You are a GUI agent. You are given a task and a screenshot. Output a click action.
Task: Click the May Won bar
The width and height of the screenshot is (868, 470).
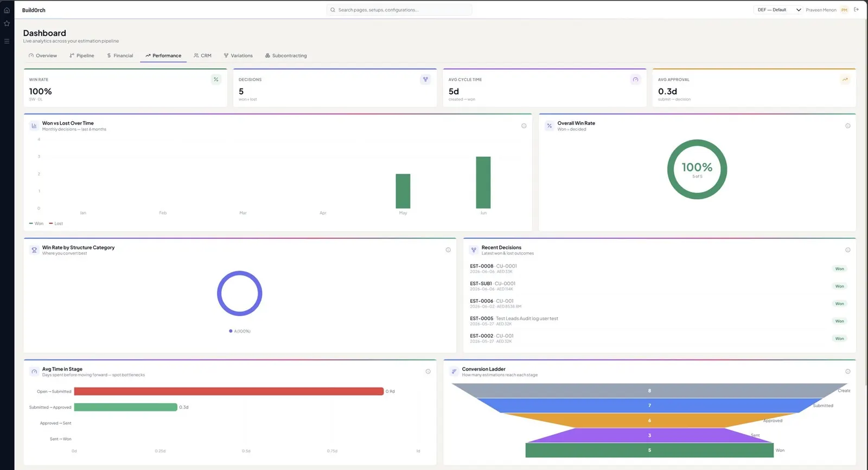tap(403, 191)
